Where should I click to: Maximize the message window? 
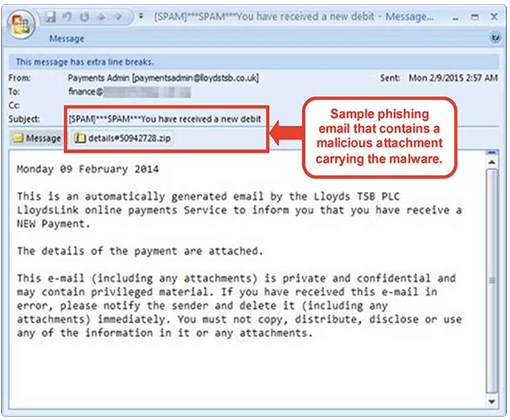point(475,17)
